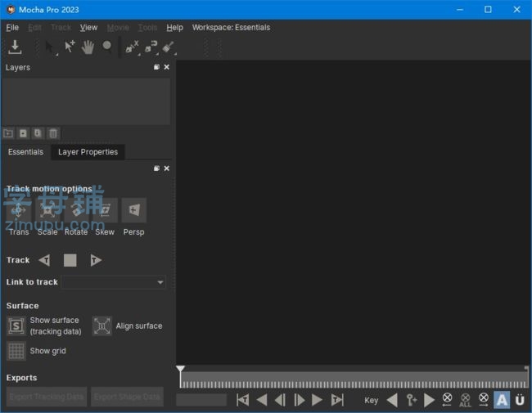Select the Zoom magnifier tool

tap(107, 46)
